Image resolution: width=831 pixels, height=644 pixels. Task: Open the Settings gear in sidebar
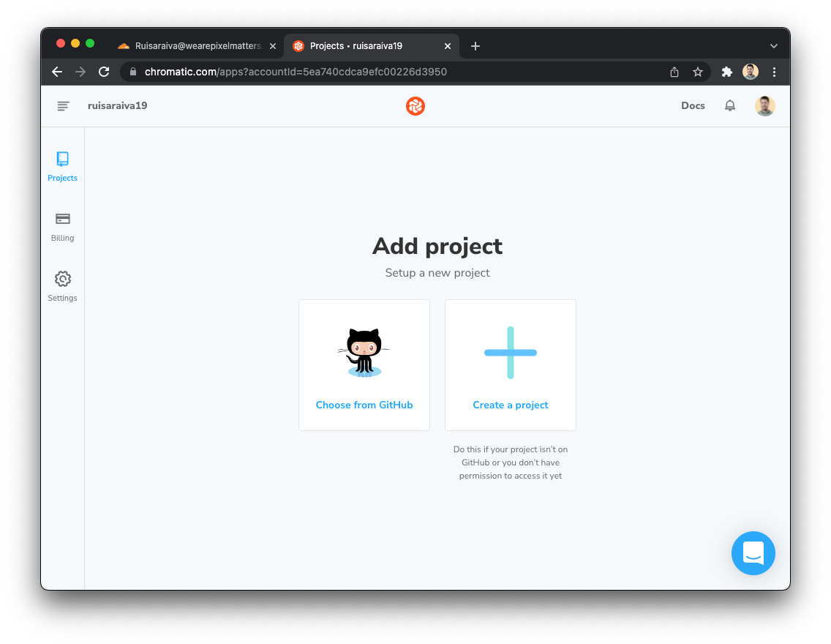click(x=62, y=287)
